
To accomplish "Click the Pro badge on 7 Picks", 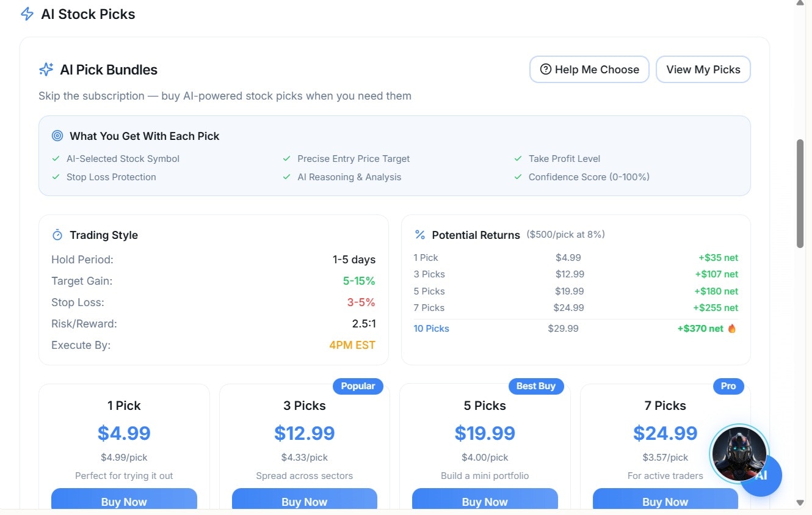I will click(728, 386).
